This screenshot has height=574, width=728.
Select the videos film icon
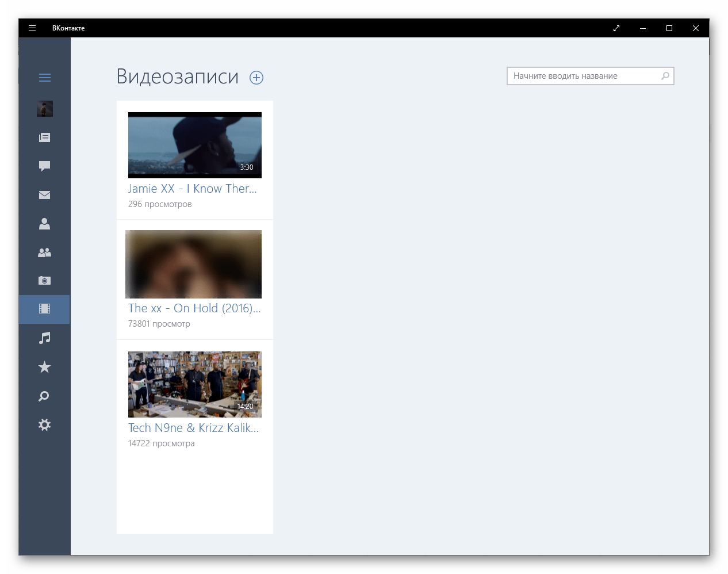45,309
